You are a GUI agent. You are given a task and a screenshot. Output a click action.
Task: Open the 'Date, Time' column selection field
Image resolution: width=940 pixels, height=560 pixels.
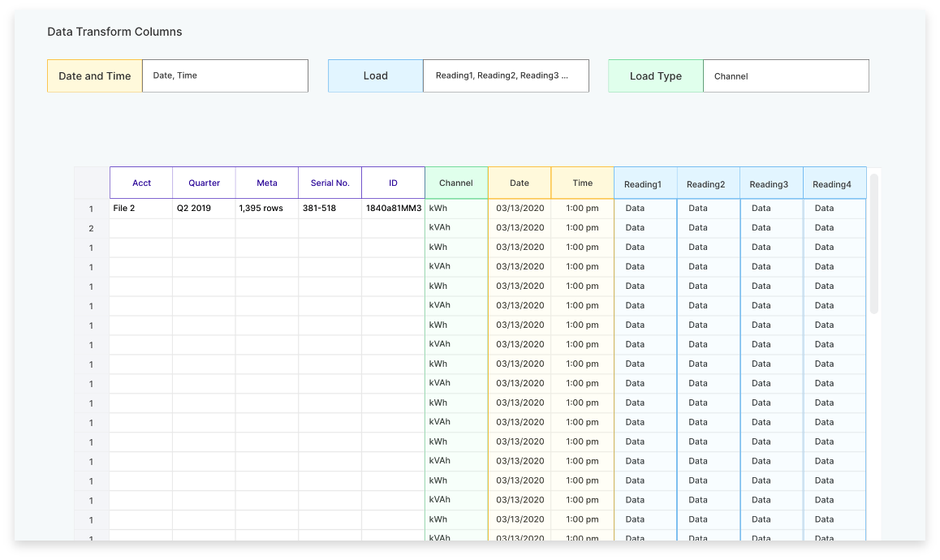pos(225,76)
